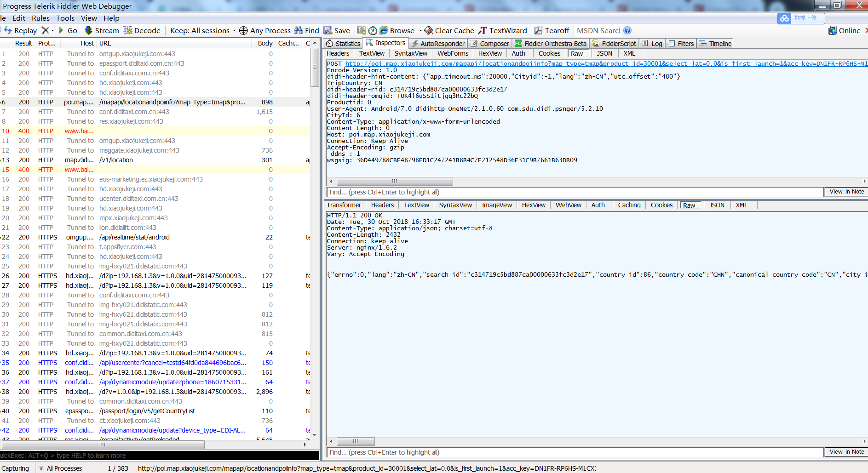Click response pane horizontal scrollbar thumb
Viewport: 868px width, 473px height.
[x=356, y=441]
